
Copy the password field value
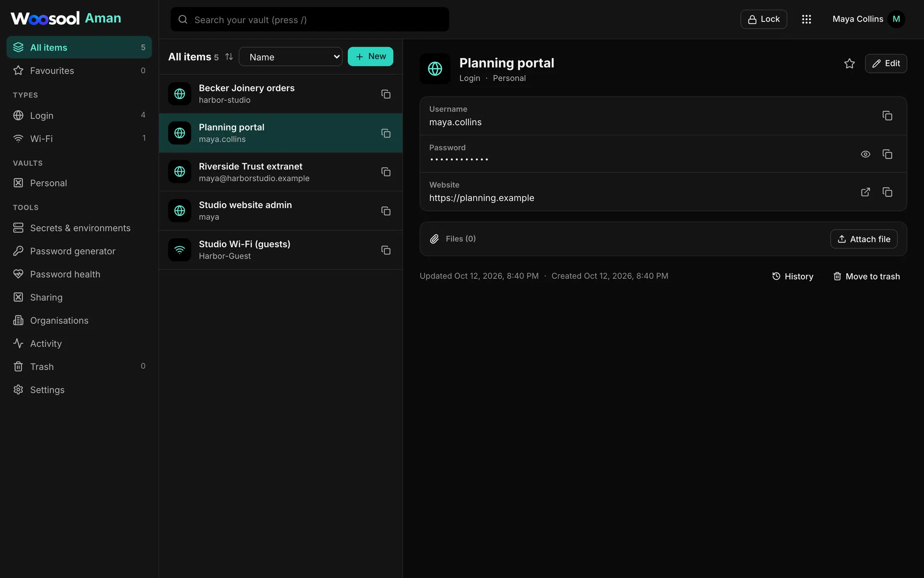[887, 154]
